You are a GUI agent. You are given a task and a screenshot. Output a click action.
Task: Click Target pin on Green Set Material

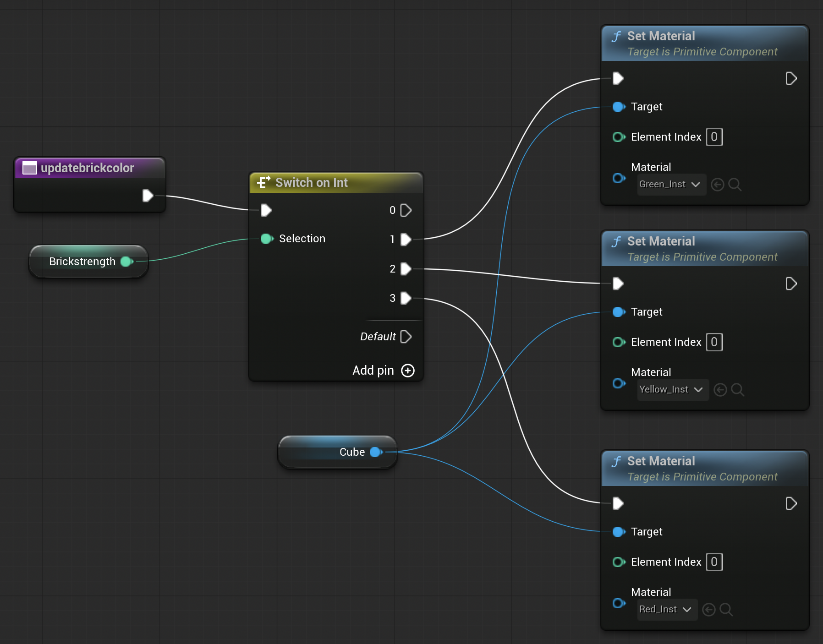[619, 107]
